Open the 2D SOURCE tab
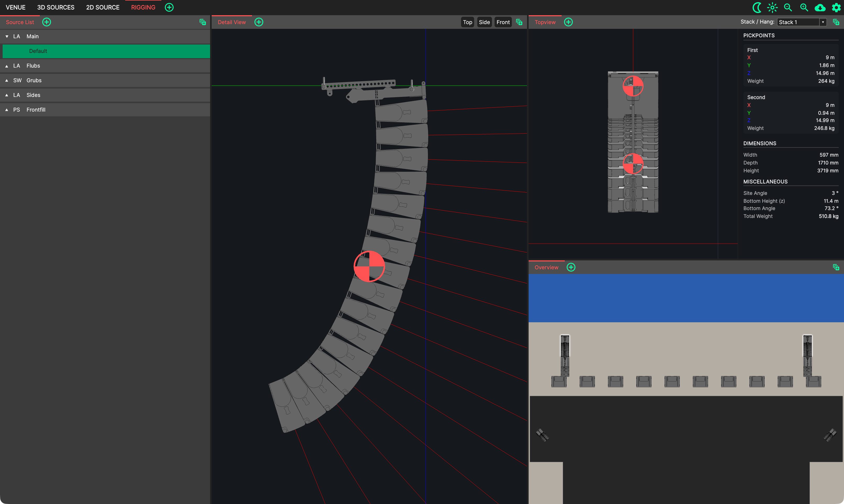844x504 pixels. (103, 7)
